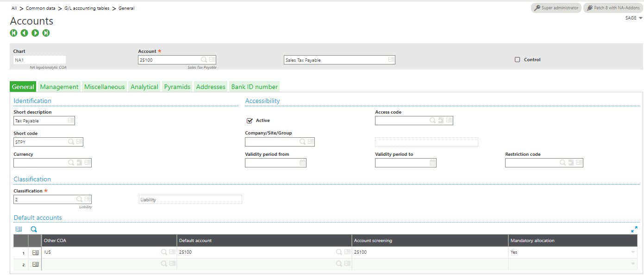The width and height of the screenshot is (644, 275).
Task: Toggle the Control checkbox
Action: point(518,60)
